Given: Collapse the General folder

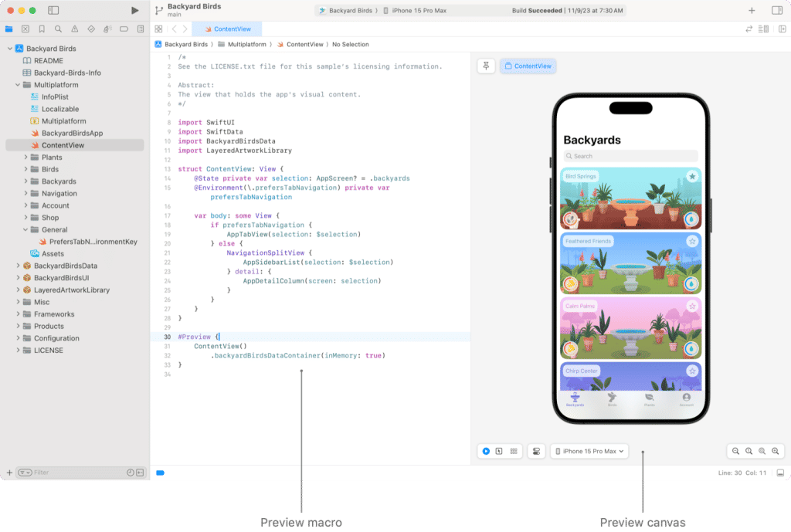Looking at the screenshot, I should click(25, 230).
